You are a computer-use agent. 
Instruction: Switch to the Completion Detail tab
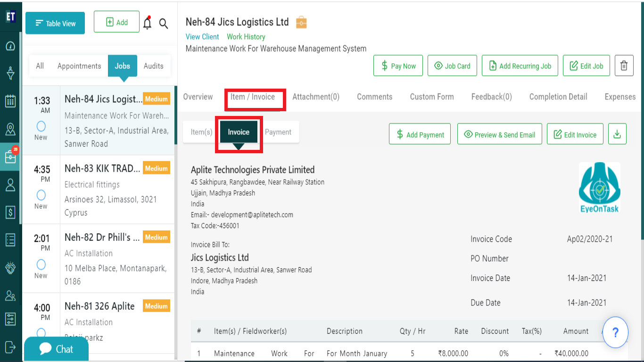pos(558,97)
